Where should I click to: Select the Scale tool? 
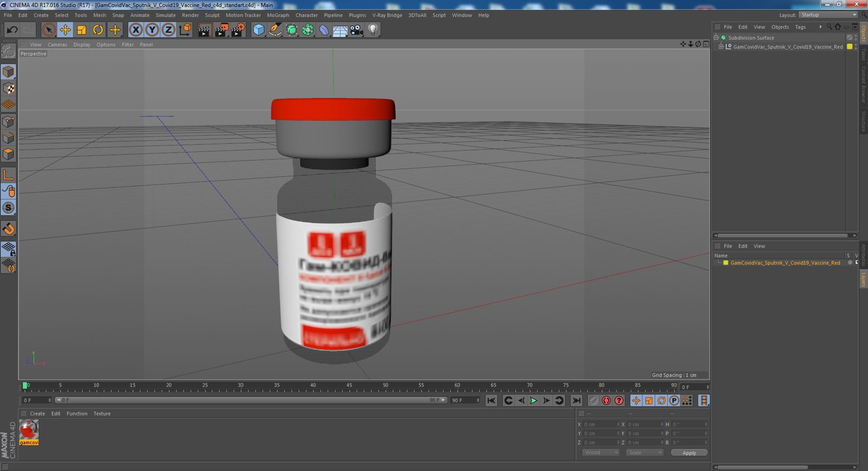tap(81, 30)
